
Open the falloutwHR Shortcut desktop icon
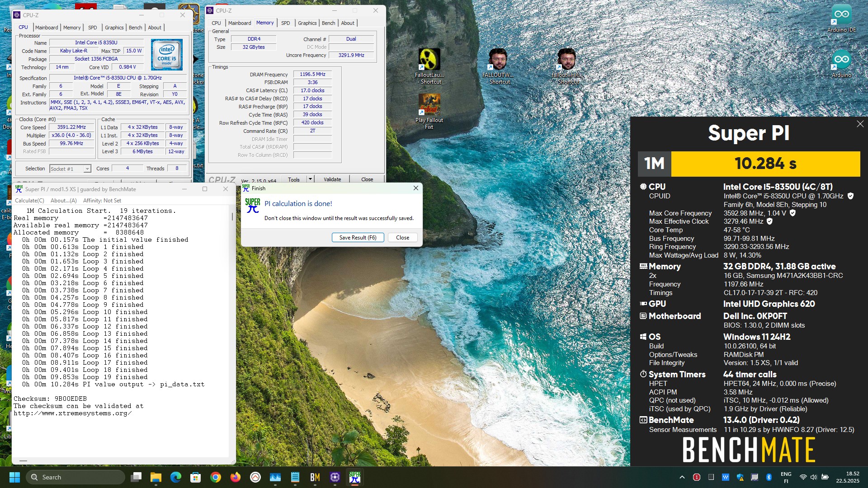click(x=566, y=66)
